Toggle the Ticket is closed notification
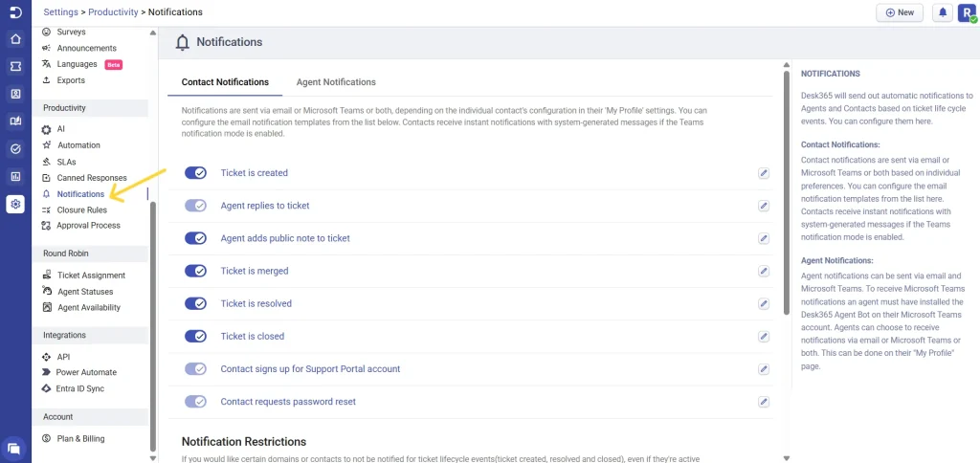This screenshot has width=980, height=463. click(x=195, y=336)
